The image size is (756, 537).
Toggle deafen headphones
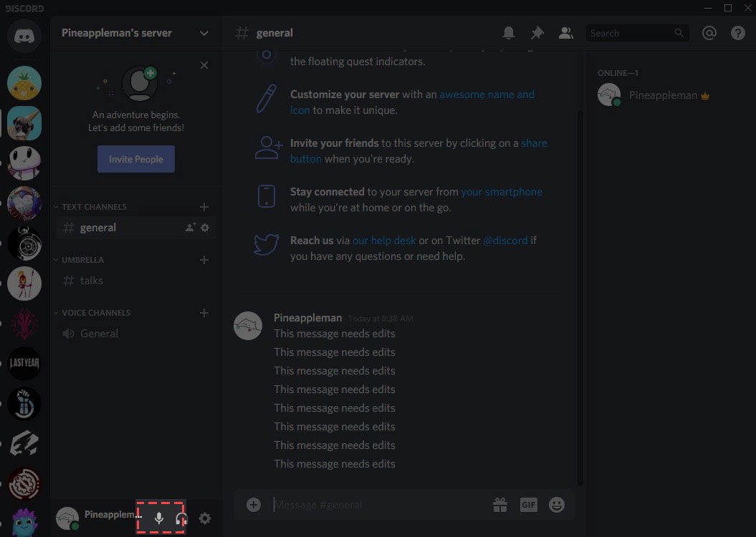pyautogui.click(x=181, y=518)
